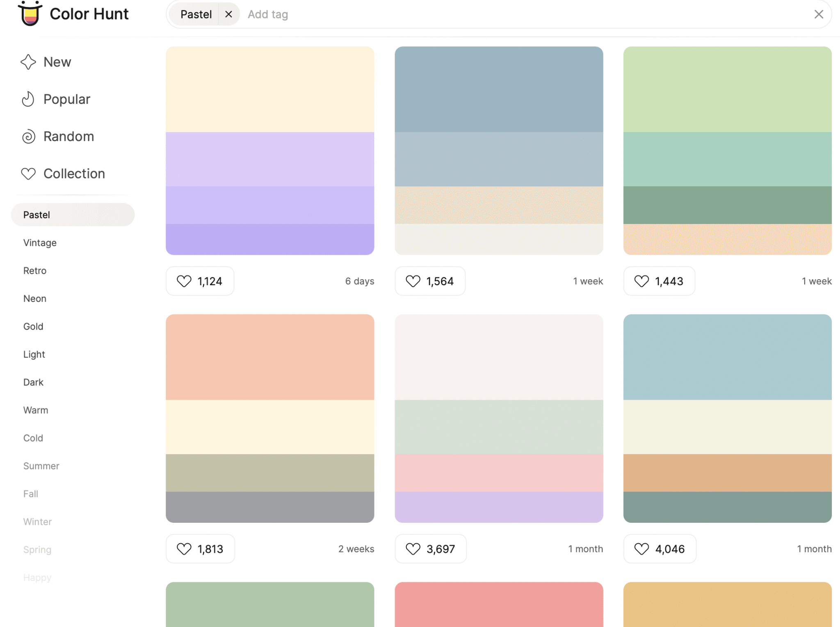Image resolution: width=840 pixels, height=627 pixels.
Task: Select the Neon tag filter
Action: (x=35, y=299)
